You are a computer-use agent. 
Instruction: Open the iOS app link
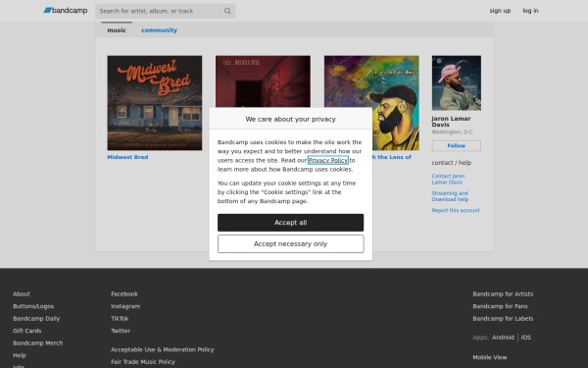click(525, 338)
